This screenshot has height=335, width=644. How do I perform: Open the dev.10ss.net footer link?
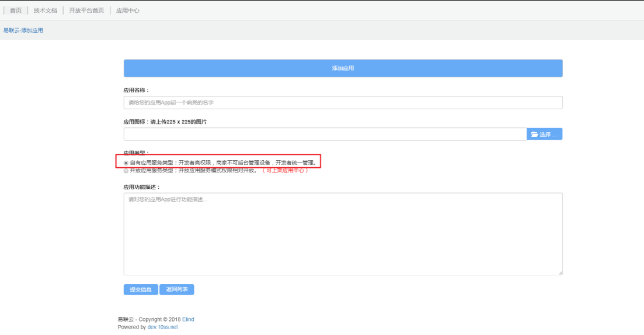163,327
